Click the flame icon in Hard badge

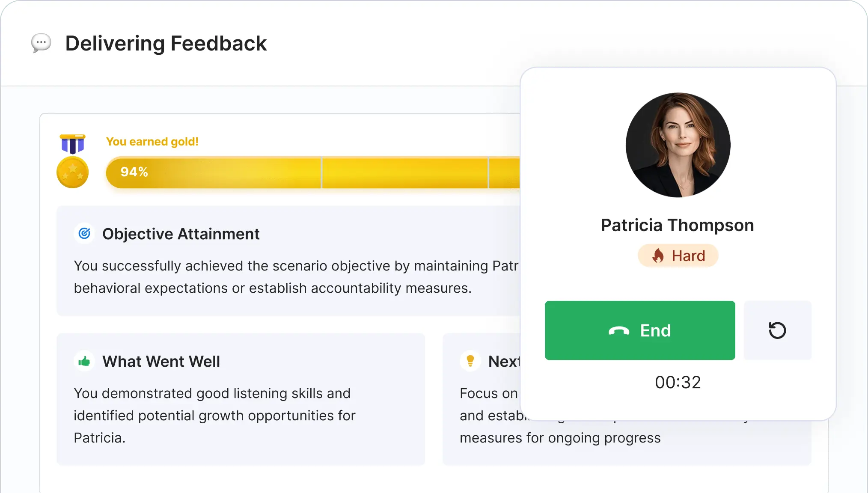(658, 256)
